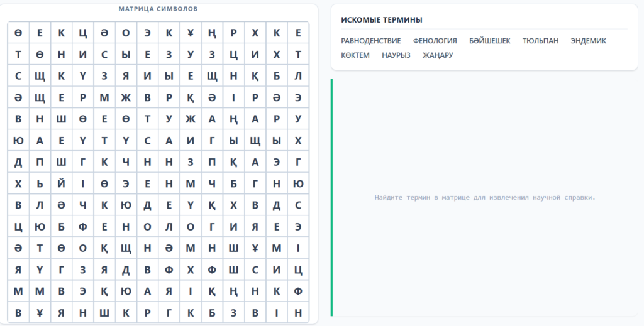The image size is (644, 326).
Task: Click the hint text in the reference panel
Action: click(484, 197)
